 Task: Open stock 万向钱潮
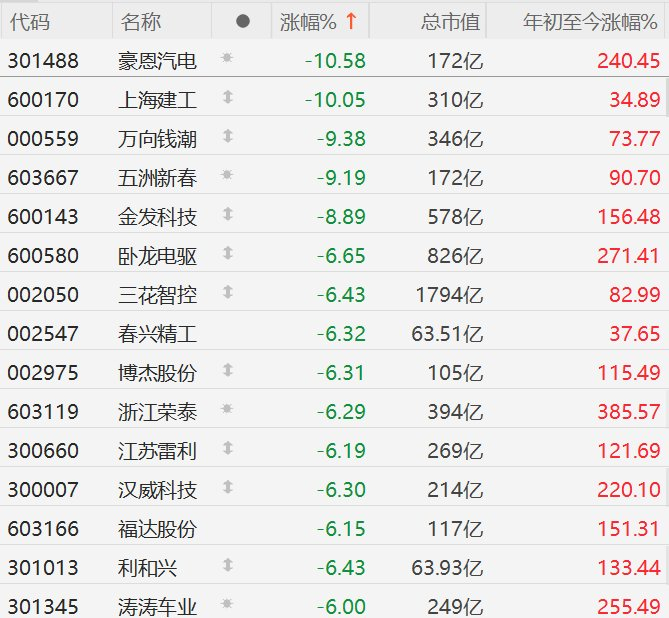(x=157, y=139)
